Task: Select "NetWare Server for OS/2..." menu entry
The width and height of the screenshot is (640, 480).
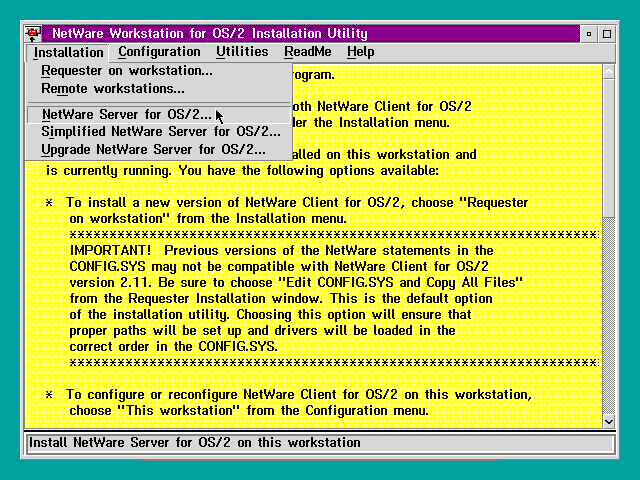Action: [159, 115]
